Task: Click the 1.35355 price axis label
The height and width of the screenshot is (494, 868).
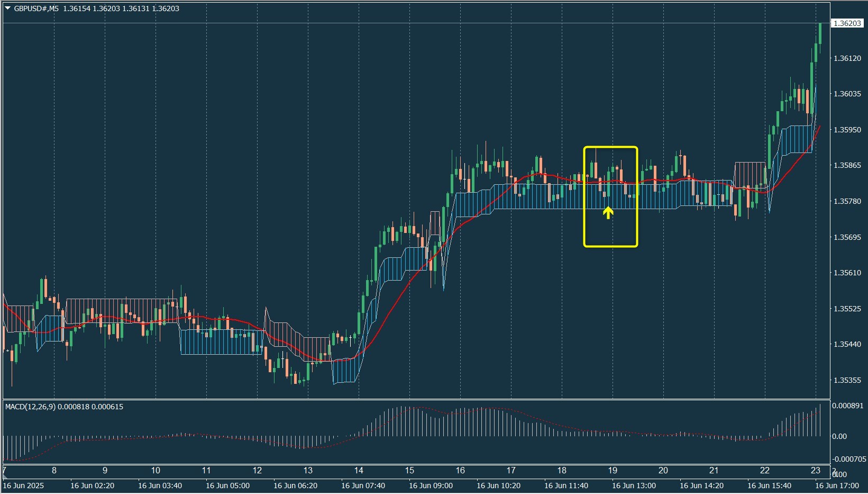Action: (x=847, y=380)
